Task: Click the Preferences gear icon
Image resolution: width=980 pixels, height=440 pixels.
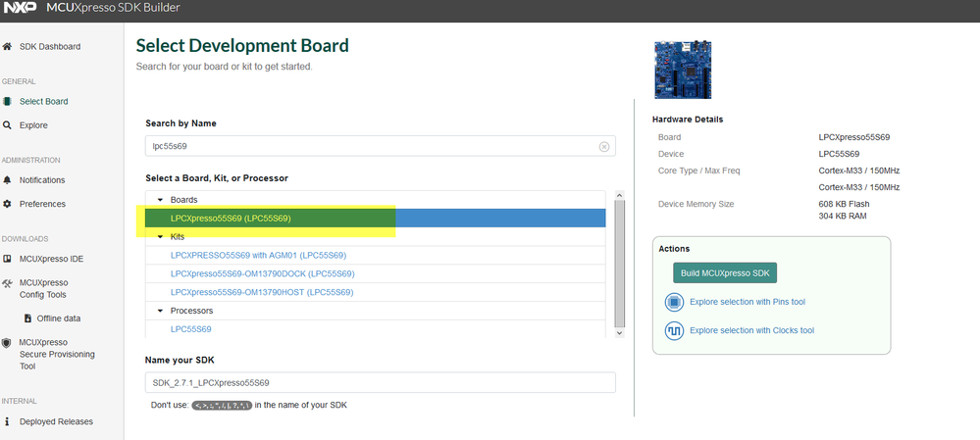Action: coord(7,204)
